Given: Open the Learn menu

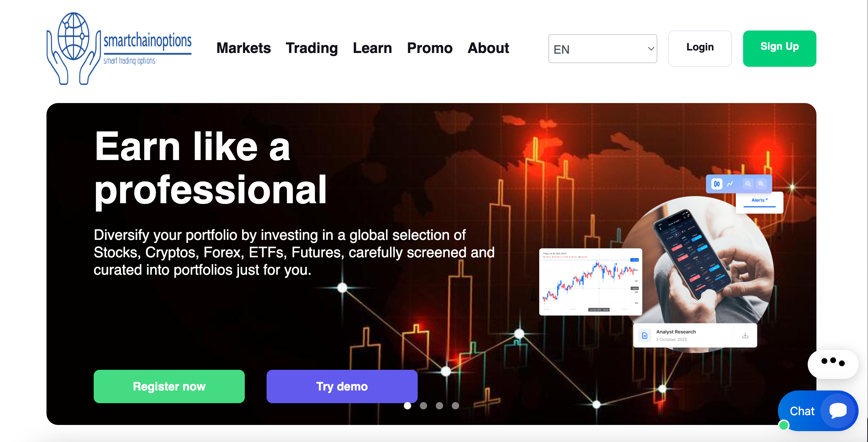Looking at the screenshot, I should (372, 48).
